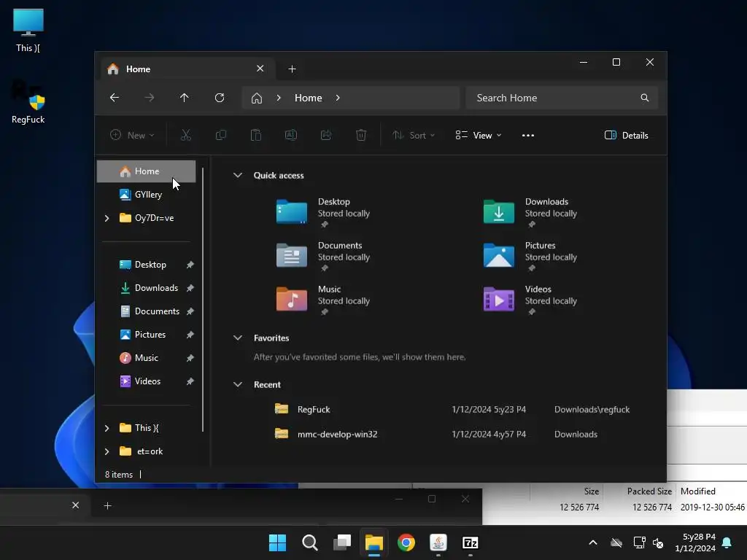Screen dimensions: 747x560
Task: Click the Cut scissors icon
Action: (x=186, y=135)
